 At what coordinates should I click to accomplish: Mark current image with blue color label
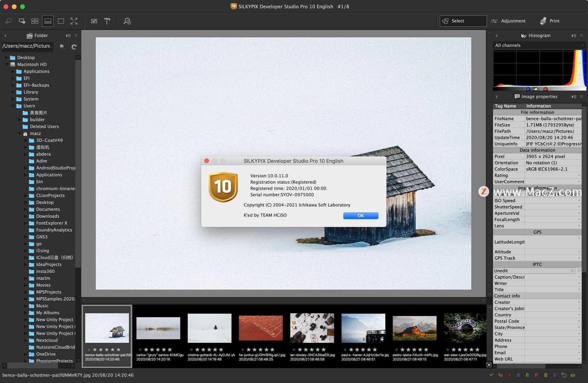[x=518, y=375]
